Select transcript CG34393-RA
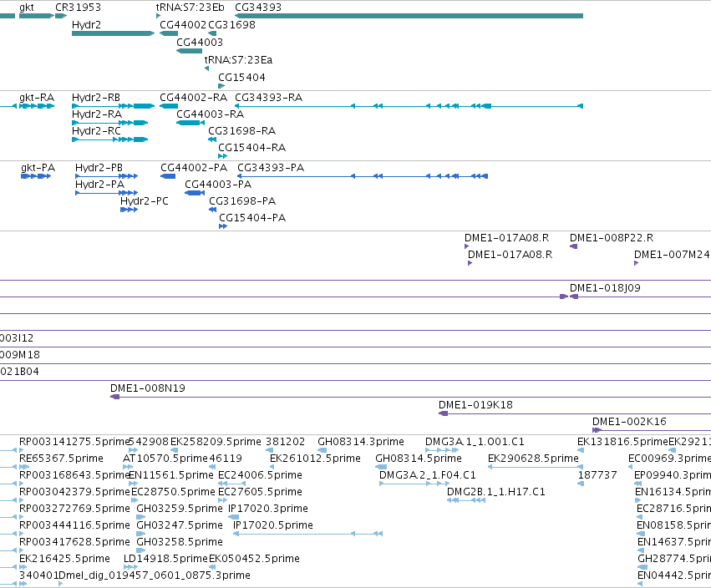Screen dimensions: 711x588 [409, 106]
